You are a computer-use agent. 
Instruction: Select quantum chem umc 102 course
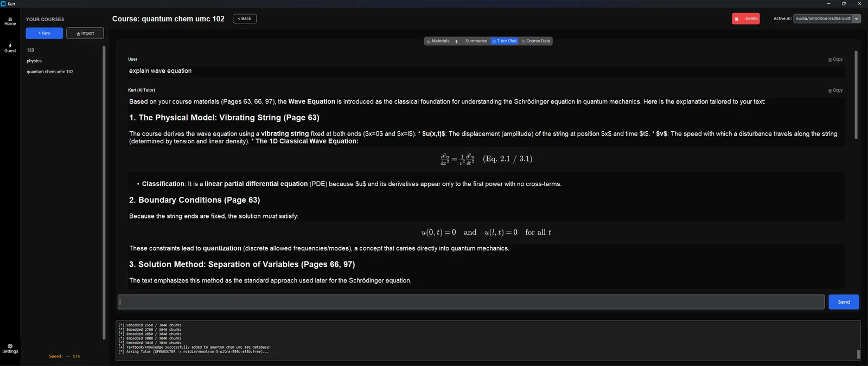tap(50, 72)
